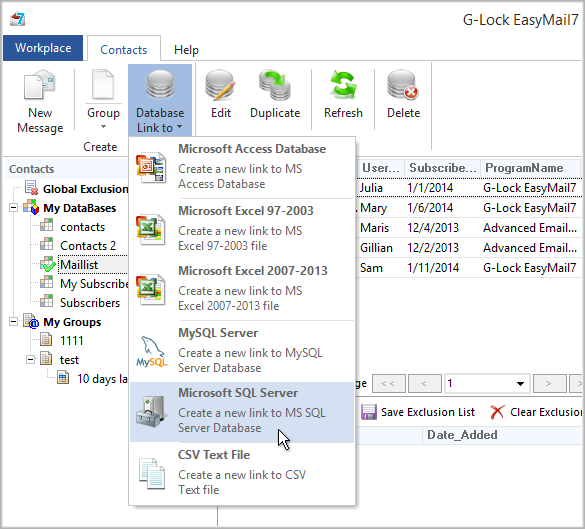Image resolution: width=585 pixels, height=529 pixels.
Task: Open the page number dropdown
Action: [520, 384]
